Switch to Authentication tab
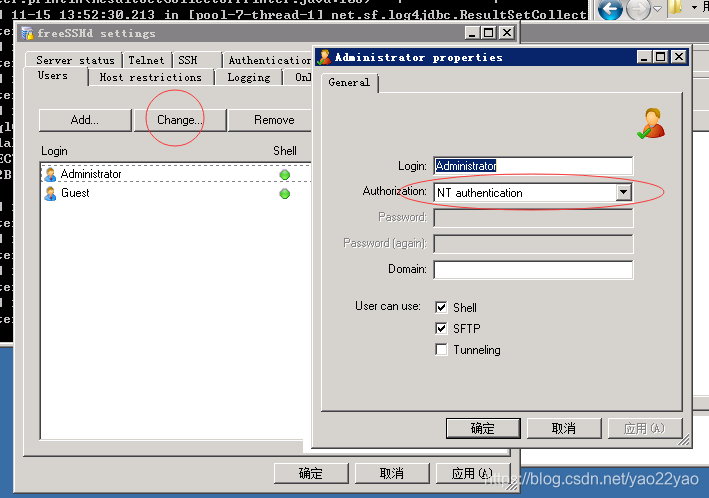 tap(269, 60)
